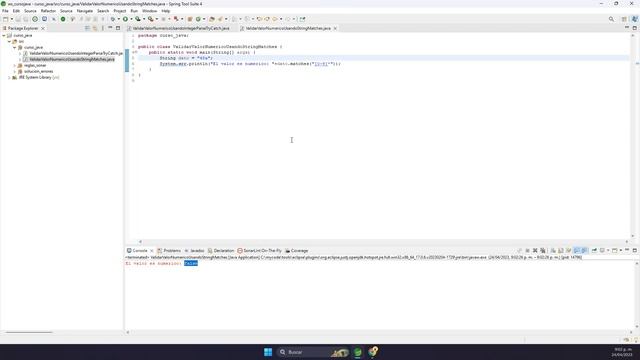Click the green Run play icon
Image resolution: width=640 pixels, height=360 pixels.
(125, 19)
